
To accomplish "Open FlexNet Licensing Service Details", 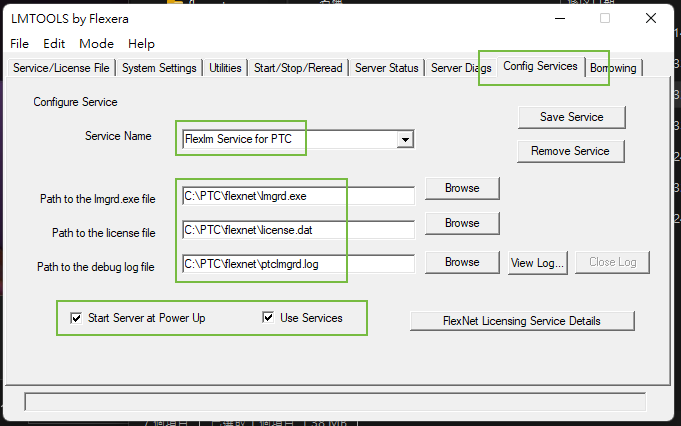I will tap(522, 321).
